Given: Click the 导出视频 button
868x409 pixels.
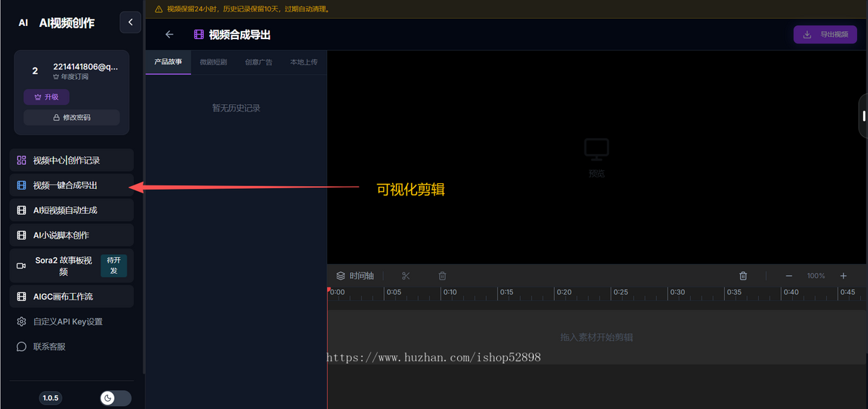Looking at the screenshot, I should [x=825, y=35].
